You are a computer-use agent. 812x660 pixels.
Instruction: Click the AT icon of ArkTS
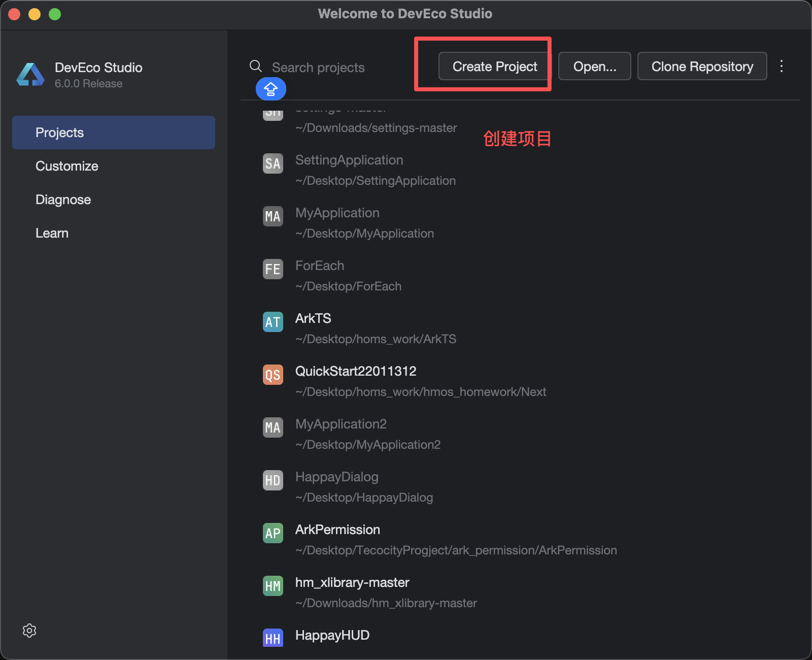click(x=273, y=322)
